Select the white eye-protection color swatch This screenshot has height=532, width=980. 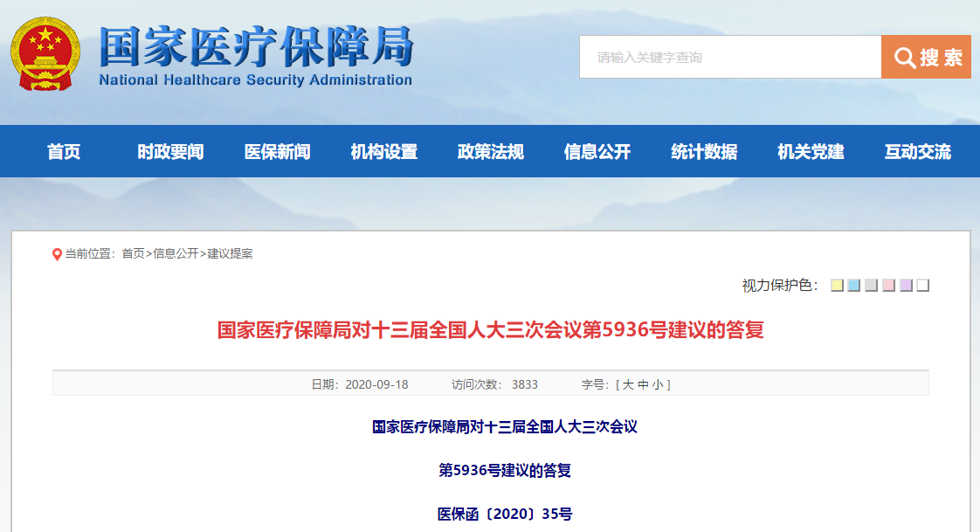pyautogui.click(x=923, y=286)
